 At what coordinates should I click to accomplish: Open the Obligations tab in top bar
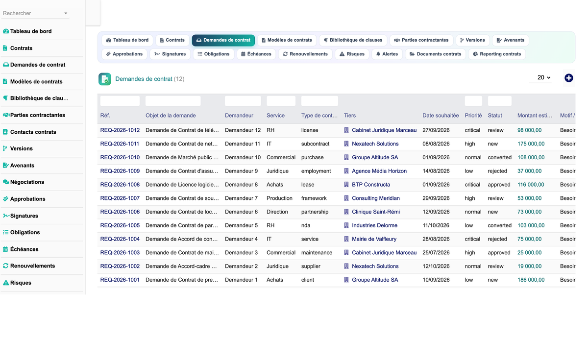click(x=214, y=54)
